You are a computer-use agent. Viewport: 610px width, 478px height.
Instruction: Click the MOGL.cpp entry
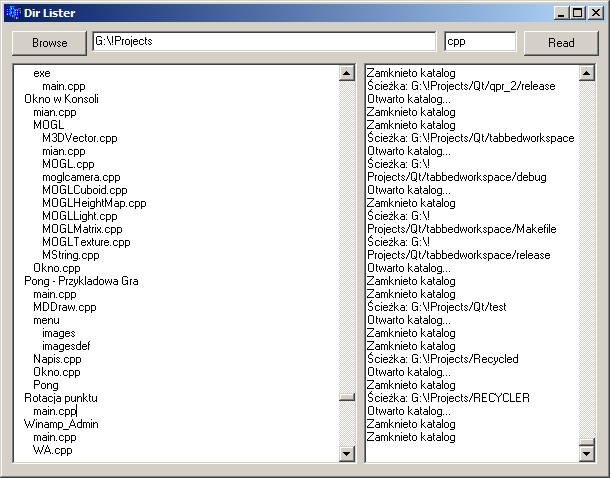(68, 164)
